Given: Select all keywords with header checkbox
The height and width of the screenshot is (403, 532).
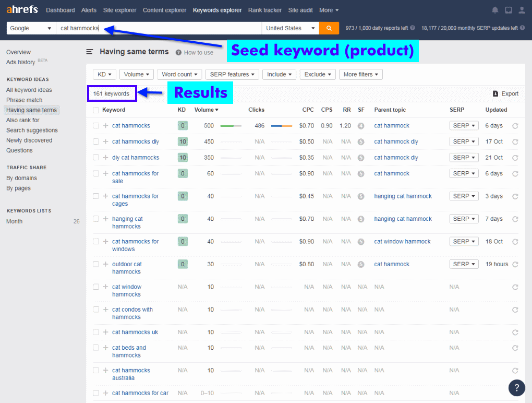Looking at the screenshot, I should (x=96, y=110).
